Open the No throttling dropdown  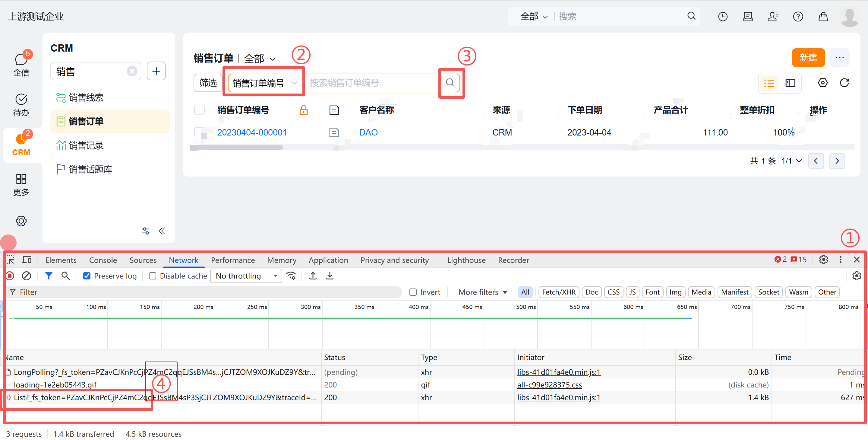[246, 276]
